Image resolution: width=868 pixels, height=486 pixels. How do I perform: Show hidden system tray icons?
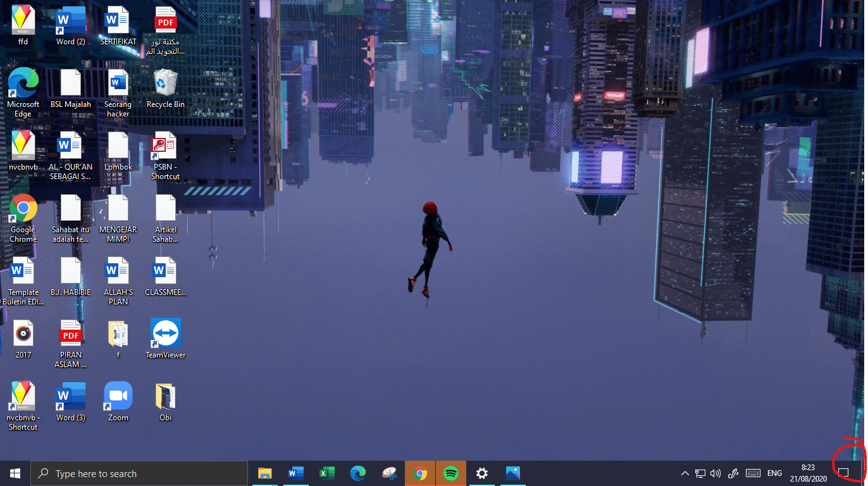(685, 473)
